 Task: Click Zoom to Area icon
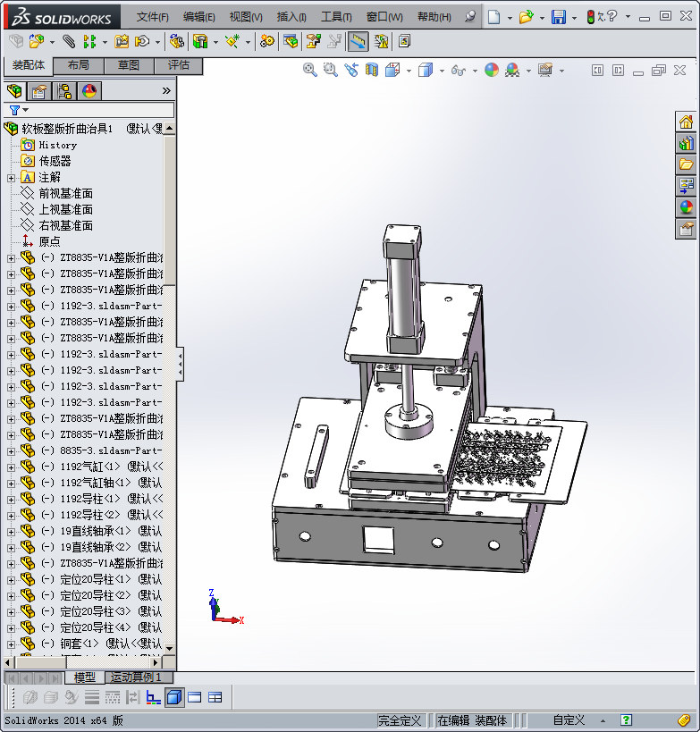tap(331, 70)
